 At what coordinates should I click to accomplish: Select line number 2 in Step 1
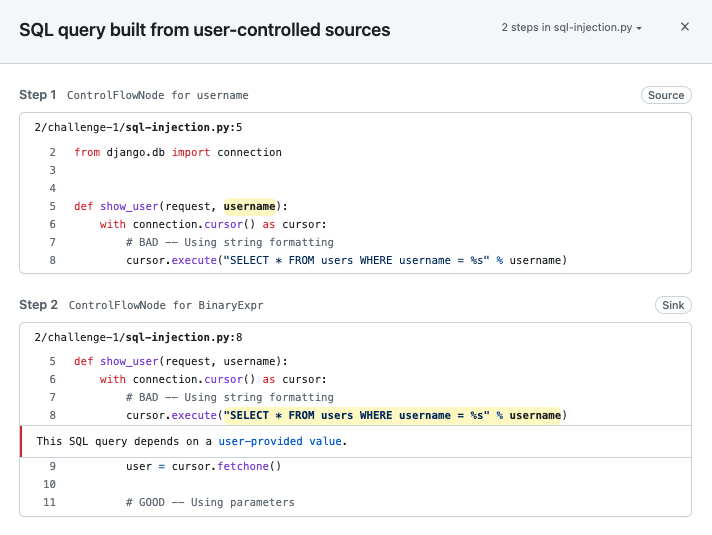52,153
